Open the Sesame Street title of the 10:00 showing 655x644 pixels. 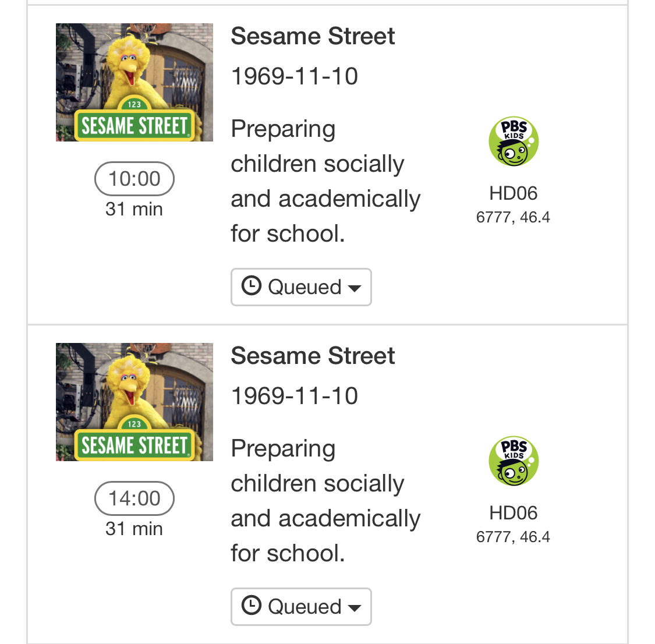[x=313, y=36]
